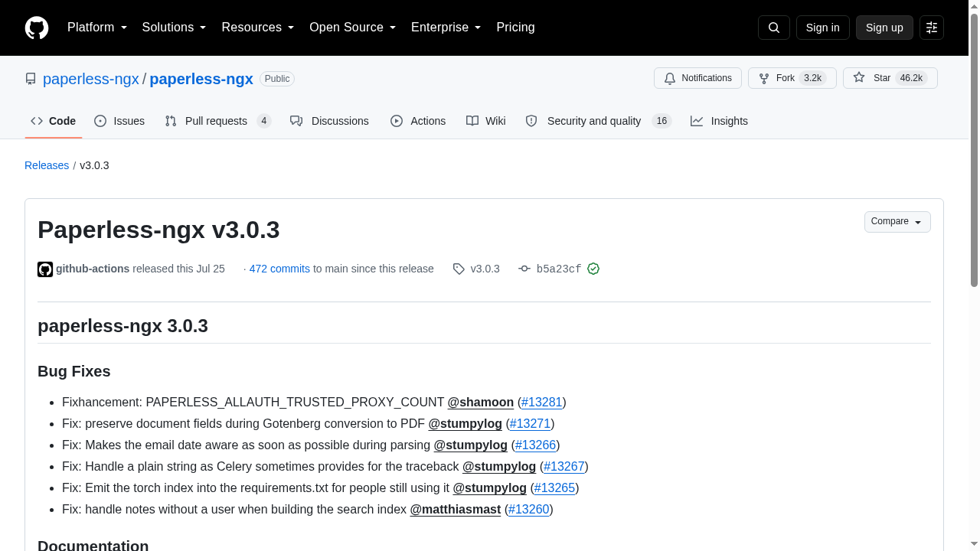Open the 472 commits link
Screen dimensions: 980x551
click(279, 269)
